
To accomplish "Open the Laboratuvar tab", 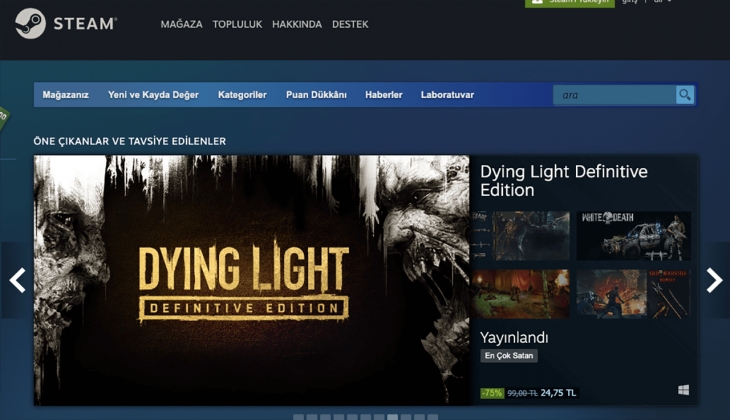I will (447, 95).
